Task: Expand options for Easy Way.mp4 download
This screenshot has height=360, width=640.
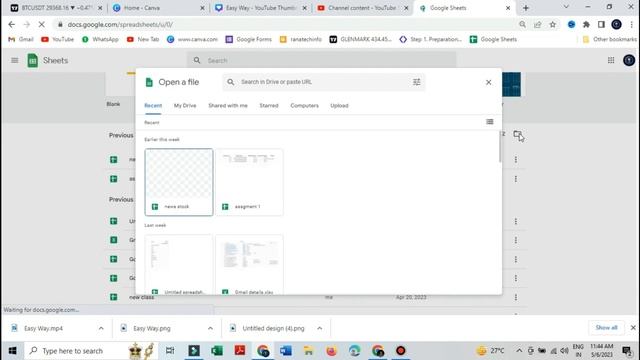Action: (101, 328)
